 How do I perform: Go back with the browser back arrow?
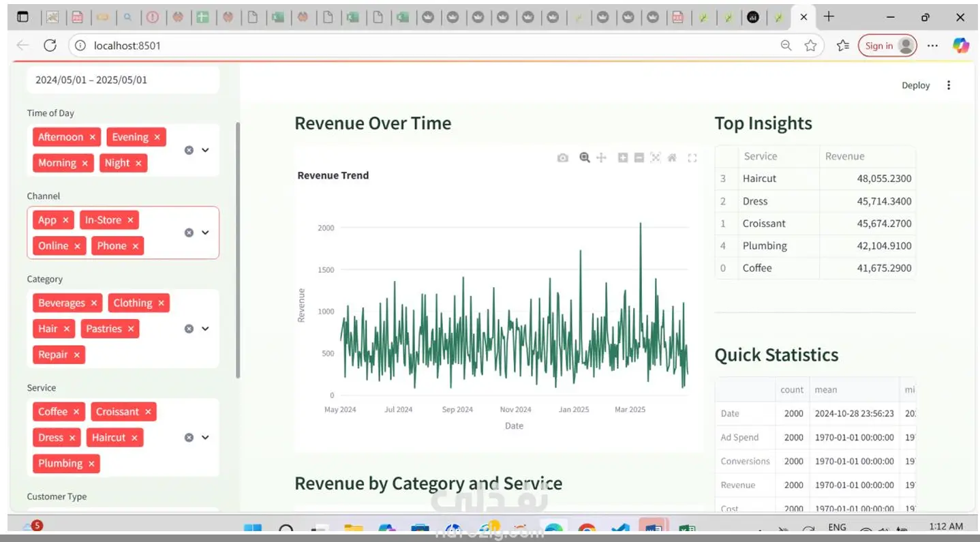coord(22,46)
